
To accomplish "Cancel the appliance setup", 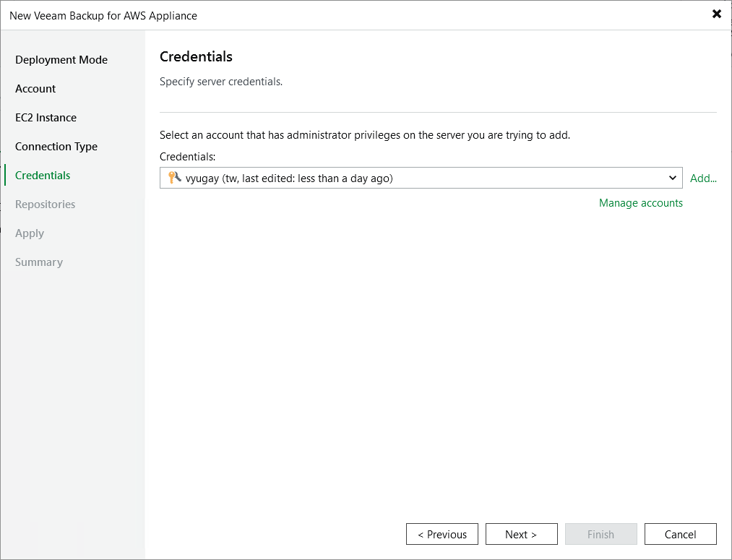I will point(680,534).
